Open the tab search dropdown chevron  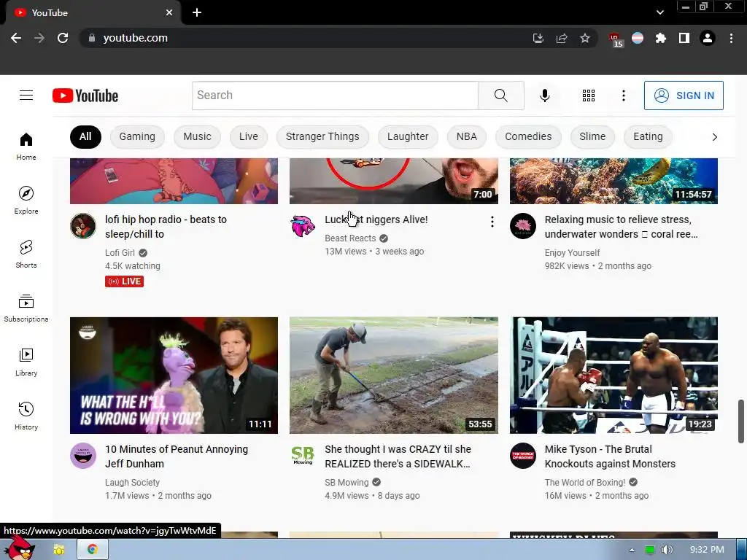click(659, 13)
